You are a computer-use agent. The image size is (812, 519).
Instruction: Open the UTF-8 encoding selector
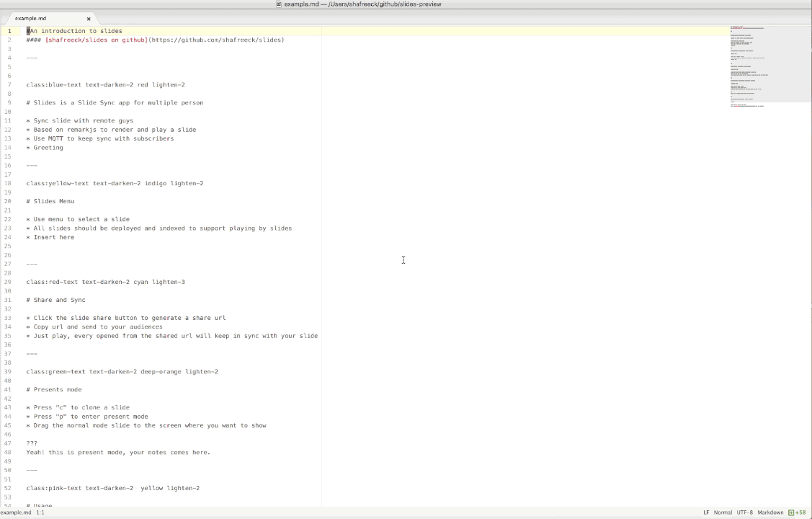745,513
